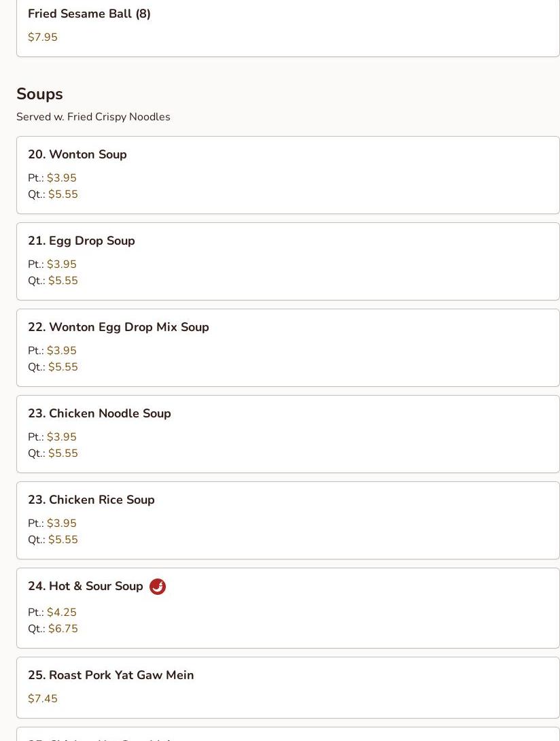Click the $7.45 Roast Pork Yat Gaw Mein price
The width and height of the screenshot is (560, 741).
click(43, 698)
